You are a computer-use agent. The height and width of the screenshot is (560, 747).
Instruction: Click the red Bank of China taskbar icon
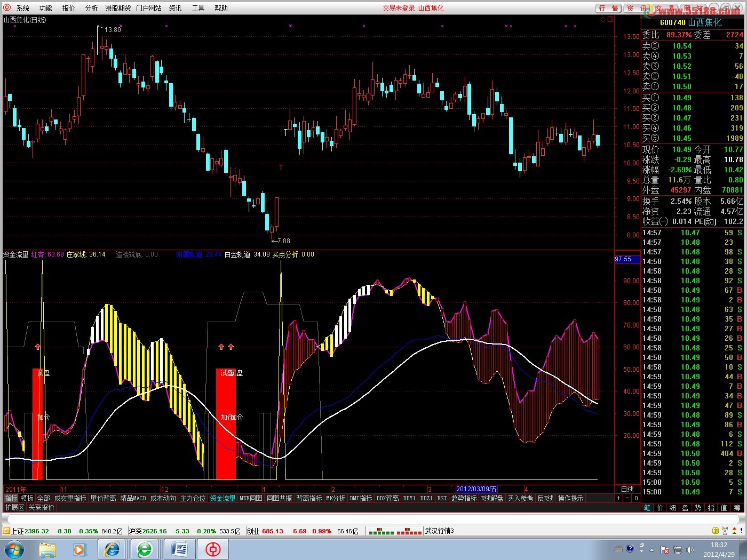213,549
